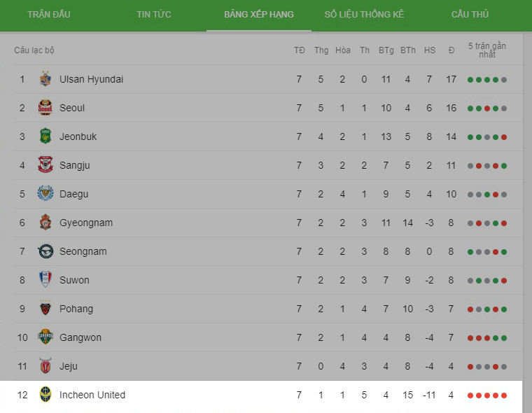
Task: Click the Câu lạc bộ column header
Action: click(34, 50)
